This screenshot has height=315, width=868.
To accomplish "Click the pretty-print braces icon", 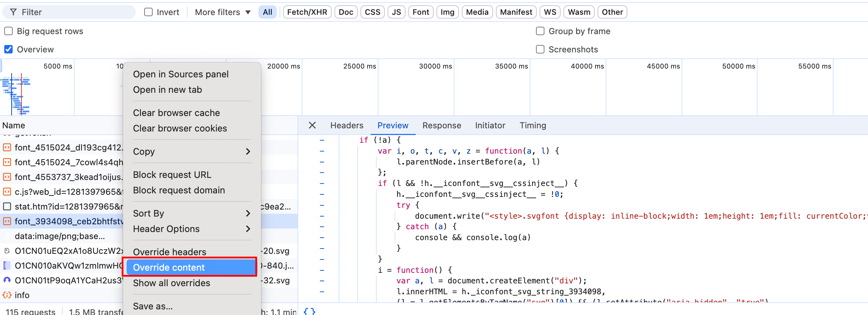I will coord(309,311).
